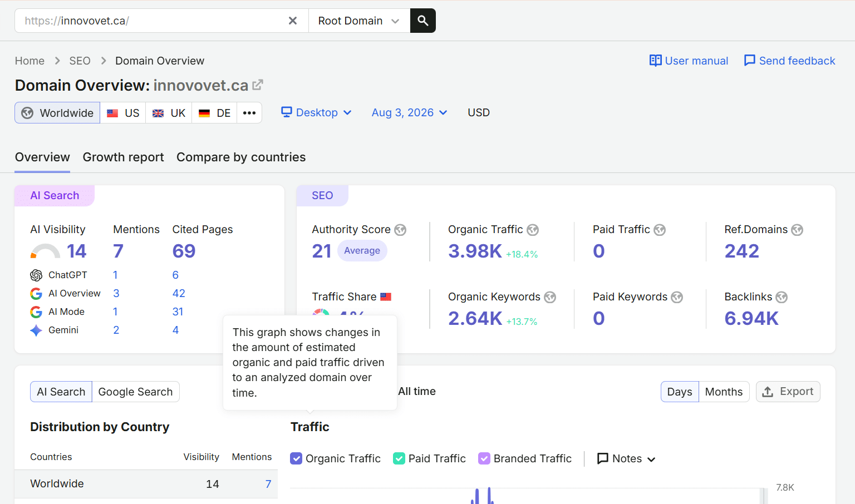
Task: Go to Home breadcrumb
Action: point(30,61)
